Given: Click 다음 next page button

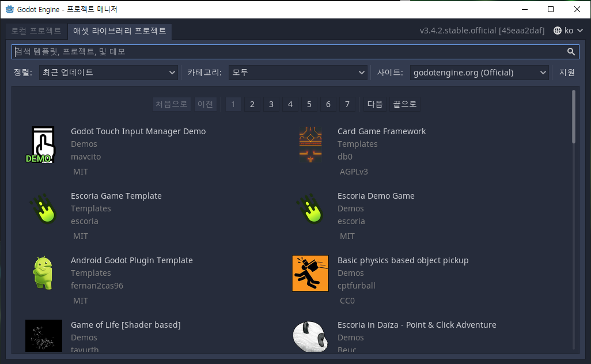Looking at the screenshot, I should coord(374,104).
